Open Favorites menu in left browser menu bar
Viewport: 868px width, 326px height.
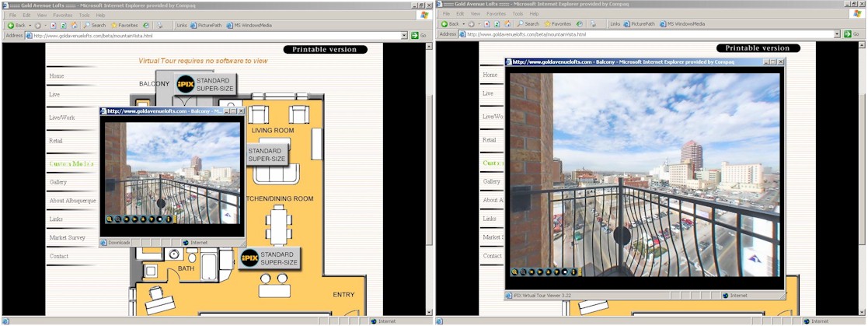[61, 15]
